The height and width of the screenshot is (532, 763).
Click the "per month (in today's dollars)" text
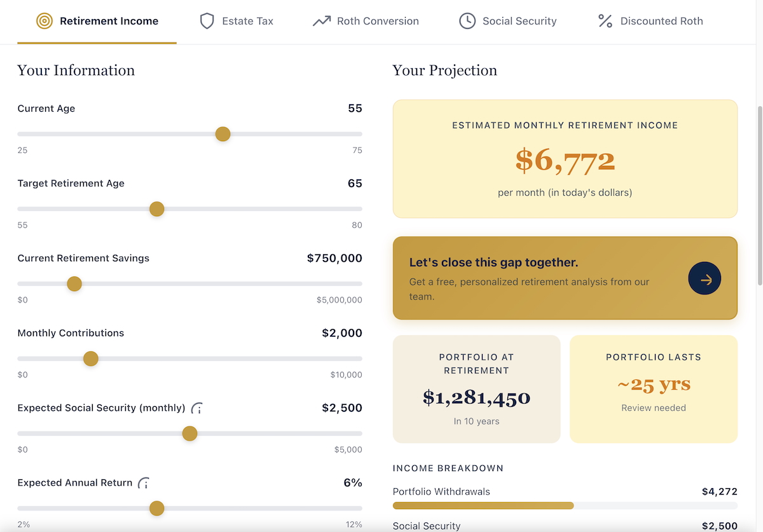tap(565, 192)
